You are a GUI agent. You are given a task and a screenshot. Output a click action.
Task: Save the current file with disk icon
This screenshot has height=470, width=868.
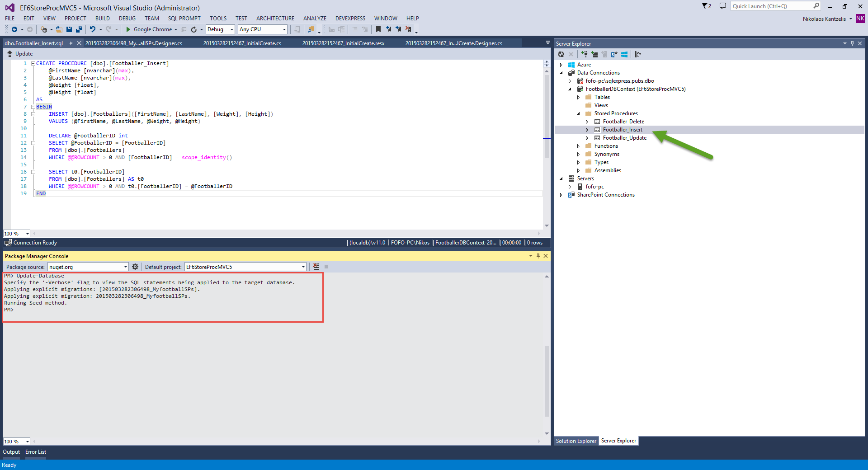click(69, 29)
